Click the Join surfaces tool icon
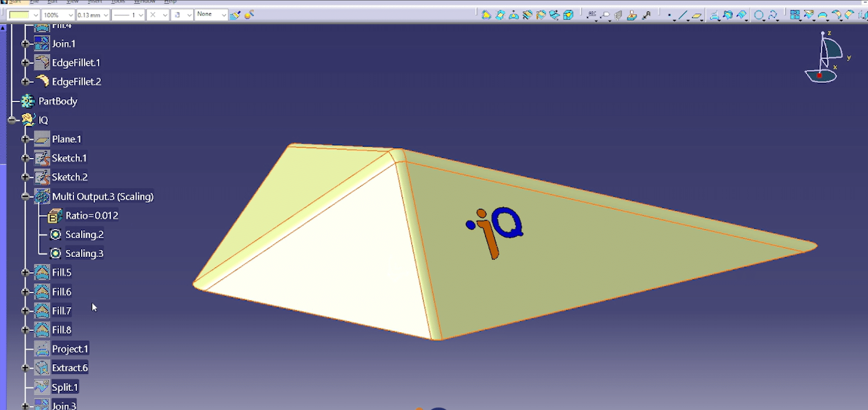This screenshot has width=868, height=410. [795, 15]
